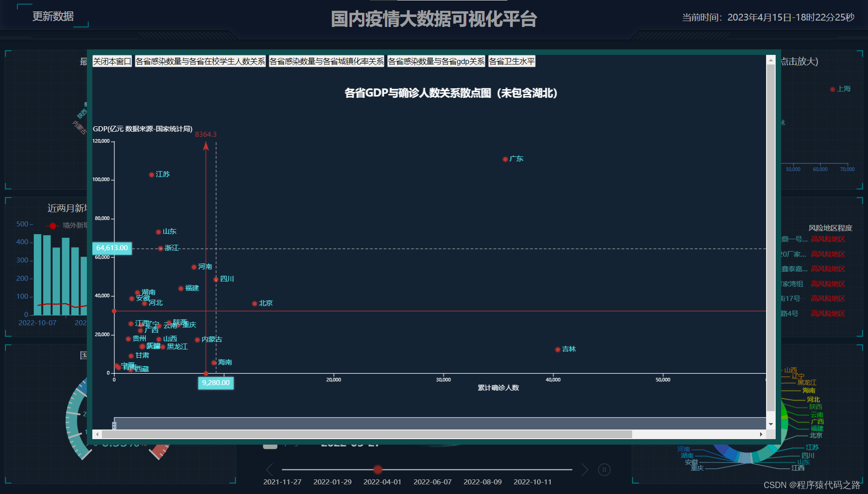Click the popup's right scroll arrow

[x=761, y=434]
